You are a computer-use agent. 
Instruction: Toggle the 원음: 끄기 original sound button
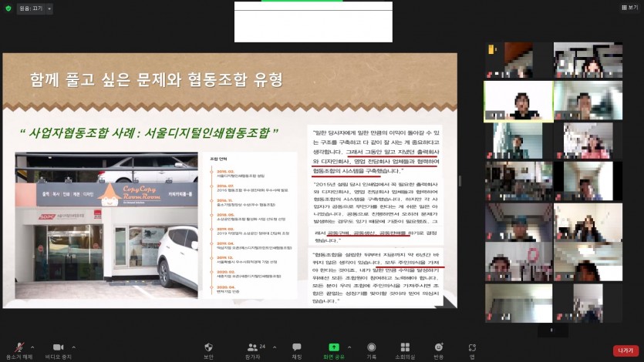click(x=31, y=8)
